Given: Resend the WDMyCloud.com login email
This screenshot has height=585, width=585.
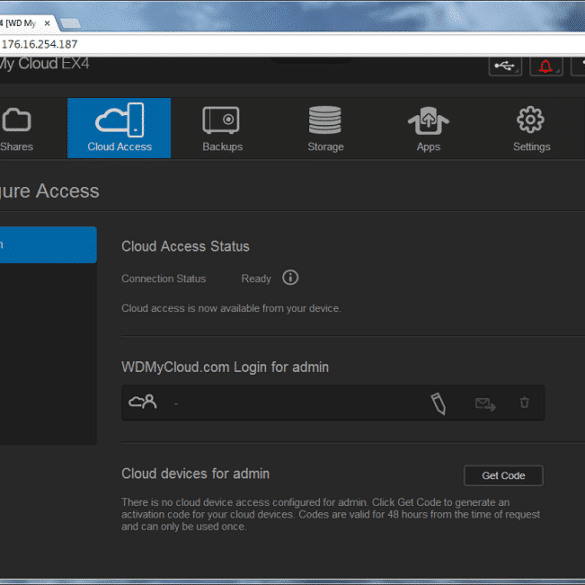Looking at the screenshot, I should click(x=485, y=404).
